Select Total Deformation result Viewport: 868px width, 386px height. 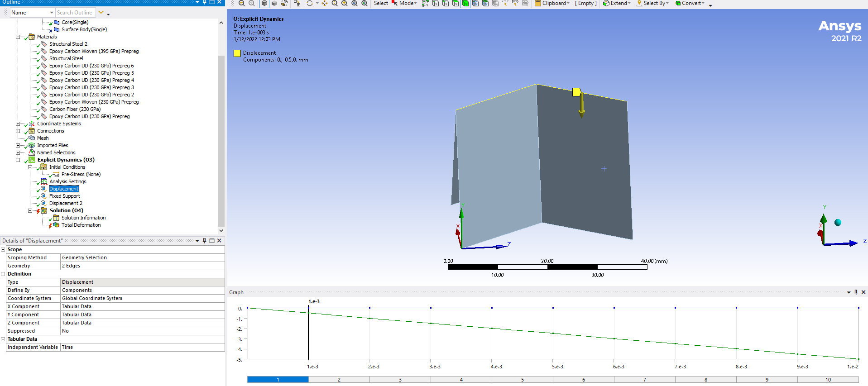coord(81,225)
